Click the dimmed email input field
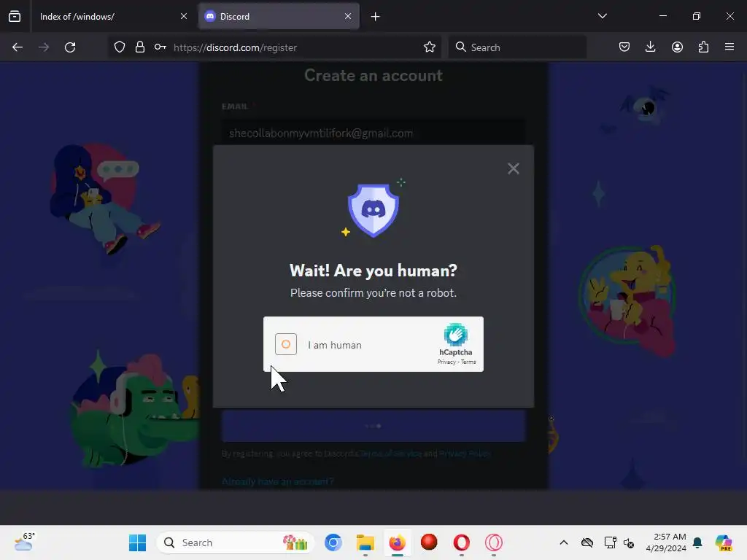The width and height of the screenshot is (747, 560). pos(373,133)
